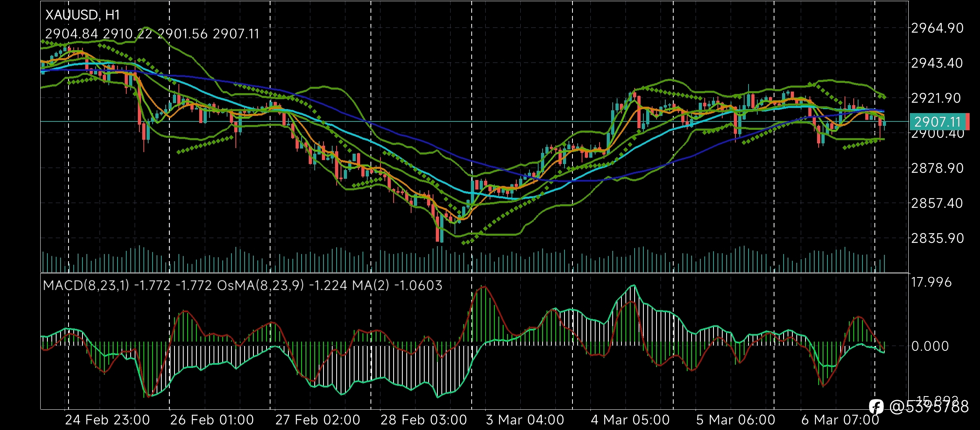Image resolution: width=980 pixels, height=430 pixels.
Task: Click the XAUUSD, H1 chart title
Action: (x=82, y=15)
